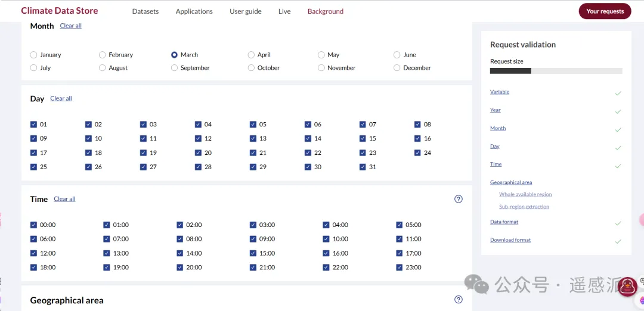The width and height of the screenshot is (644, 311).
Task: Choose the May radio option
Action: click(x=321, y=55)
